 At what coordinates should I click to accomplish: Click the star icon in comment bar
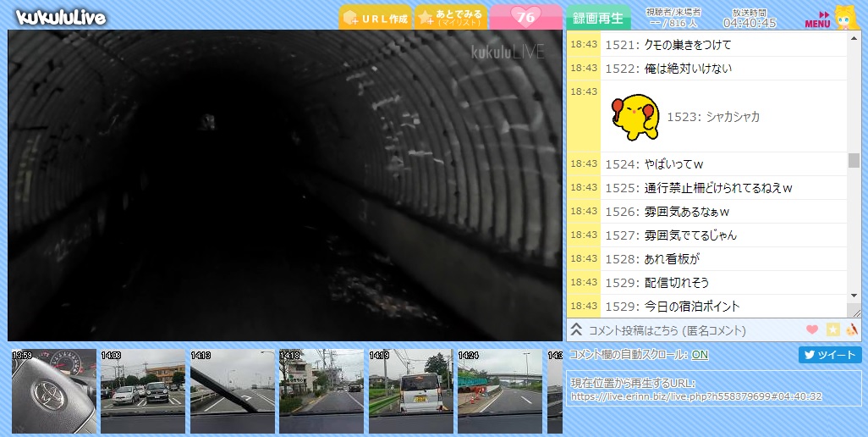tap(832, 330)
